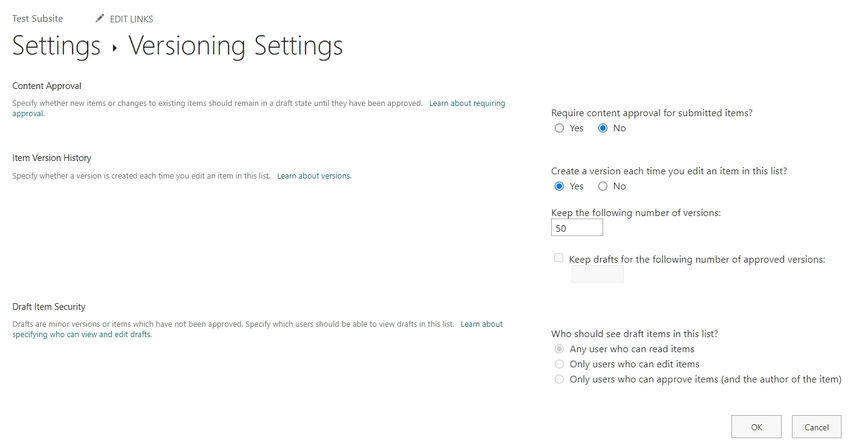Select No for creating versions on edit

tap(602, 186)
